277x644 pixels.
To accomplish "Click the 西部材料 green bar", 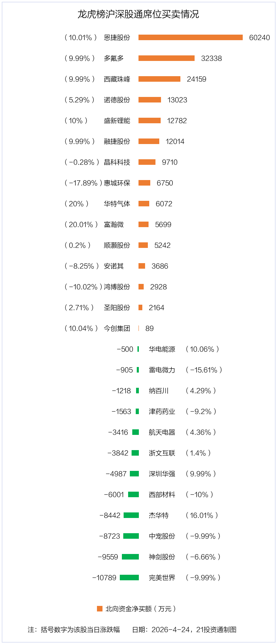I will tap(133, 494).
